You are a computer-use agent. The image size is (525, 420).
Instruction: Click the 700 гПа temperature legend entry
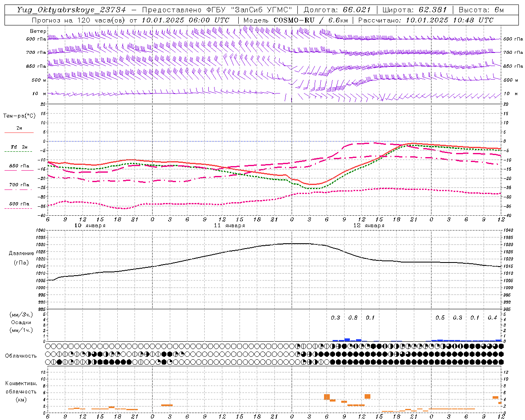pos(19,185)
